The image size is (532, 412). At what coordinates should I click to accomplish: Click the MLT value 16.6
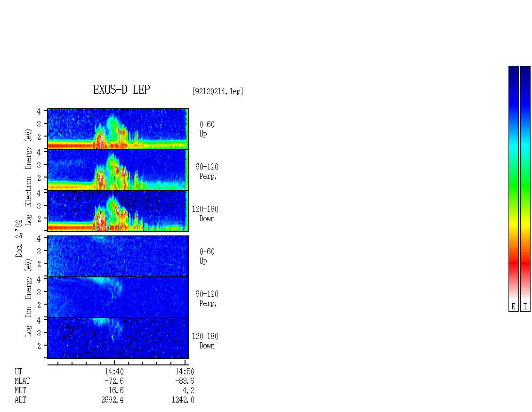coord(116,391)
